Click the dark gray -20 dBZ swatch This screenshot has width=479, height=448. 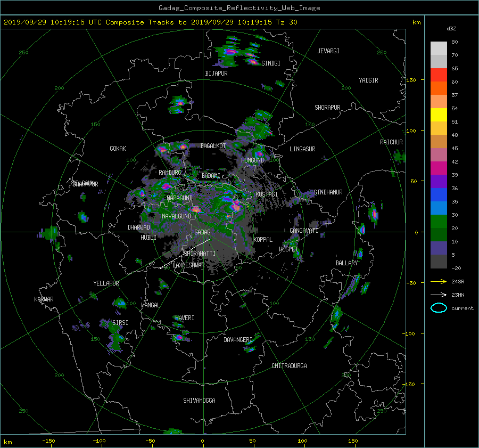click(x=439, y=261)
